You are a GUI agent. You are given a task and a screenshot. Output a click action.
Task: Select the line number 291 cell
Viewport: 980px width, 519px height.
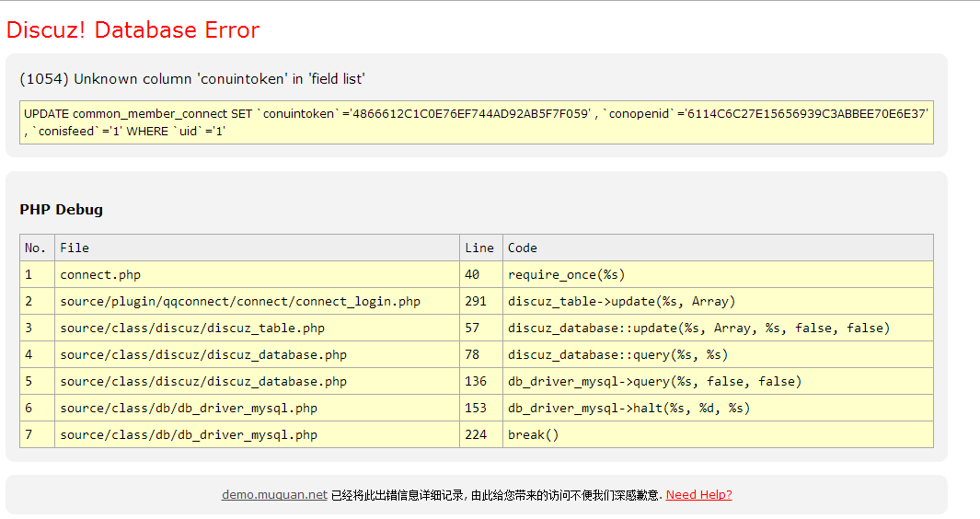pos(476,301)
